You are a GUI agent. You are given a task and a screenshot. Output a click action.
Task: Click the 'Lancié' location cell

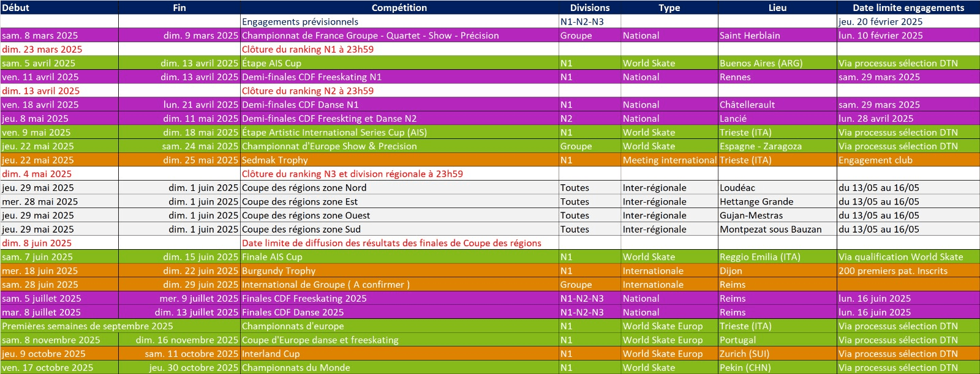click(777, 119)
